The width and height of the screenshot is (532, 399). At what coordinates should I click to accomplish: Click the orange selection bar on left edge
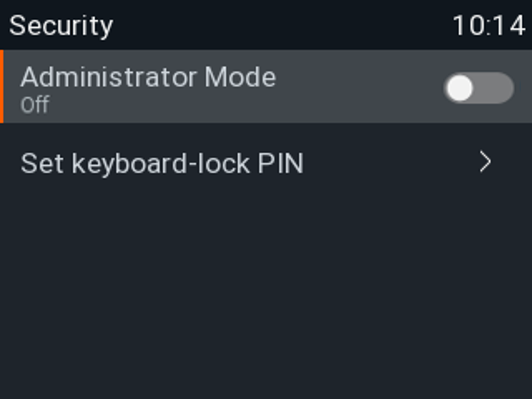point(2,87)
